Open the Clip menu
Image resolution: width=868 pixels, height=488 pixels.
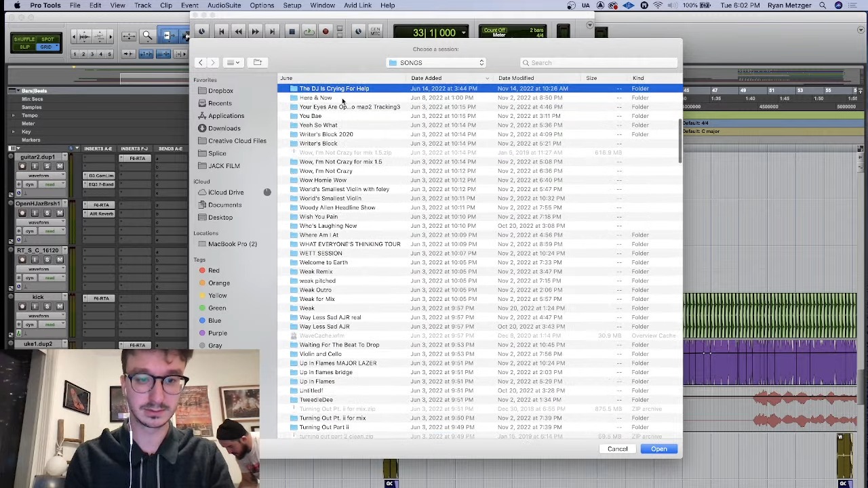165,5
